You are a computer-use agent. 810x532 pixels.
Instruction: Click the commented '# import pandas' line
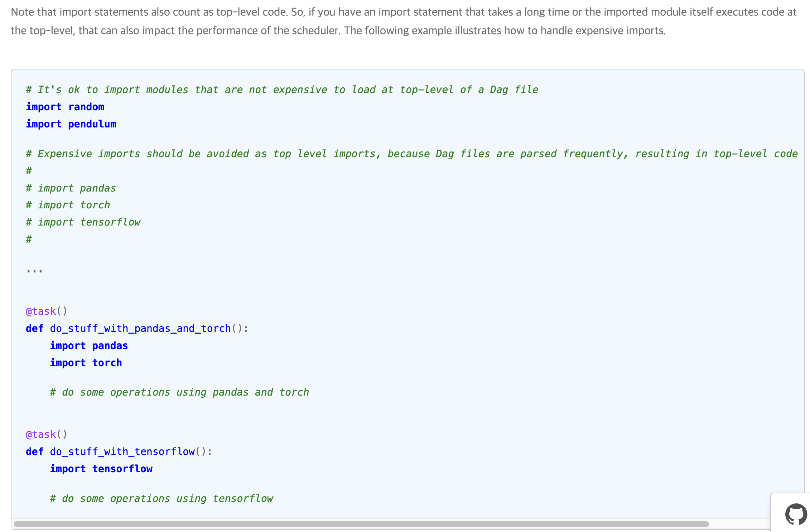[71, 188]
